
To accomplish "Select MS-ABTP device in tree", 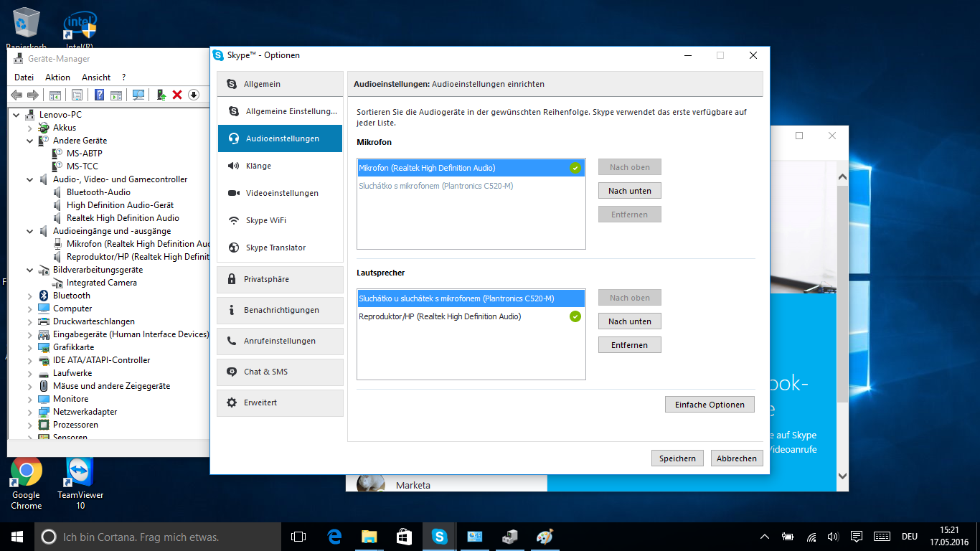I will [84, 154].
